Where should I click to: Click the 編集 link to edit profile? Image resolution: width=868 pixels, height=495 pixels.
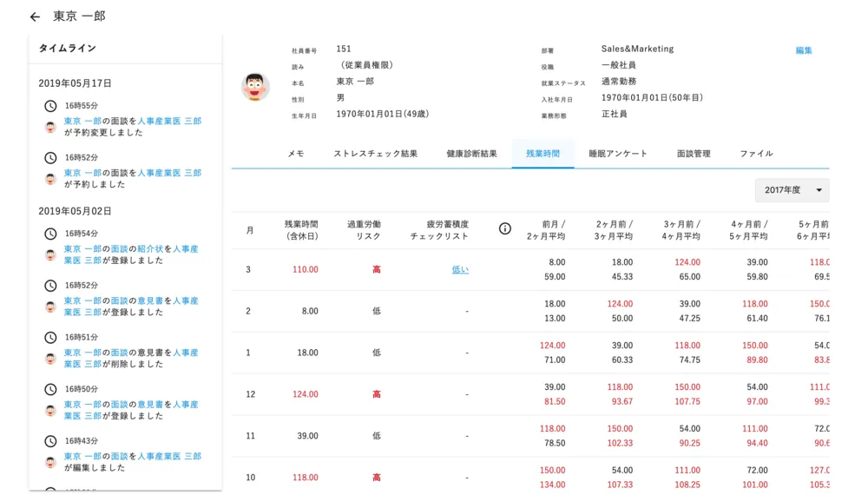(804, 50)
